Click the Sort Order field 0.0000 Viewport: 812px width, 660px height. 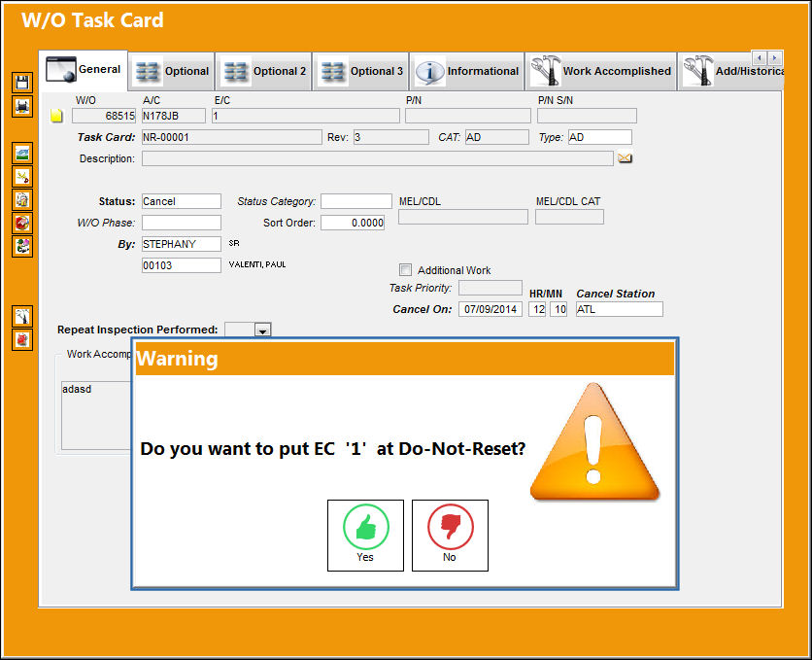coord(353,223)
